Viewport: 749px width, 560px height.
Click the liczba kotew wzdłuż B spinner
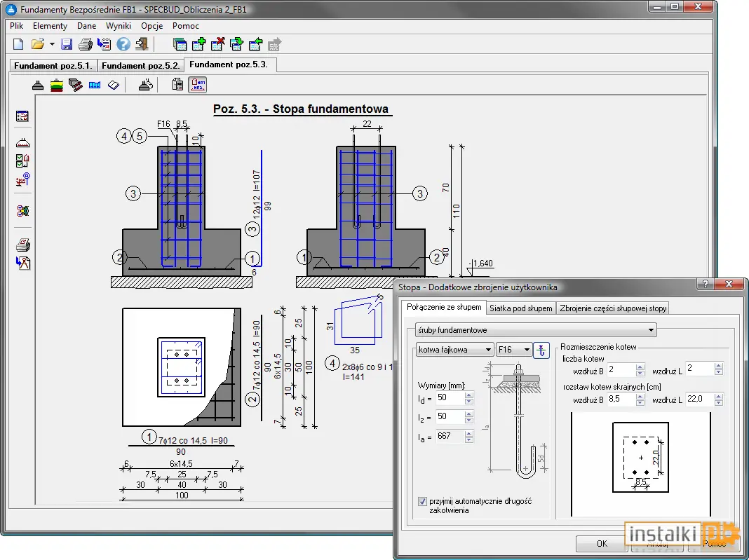point(640,369)
